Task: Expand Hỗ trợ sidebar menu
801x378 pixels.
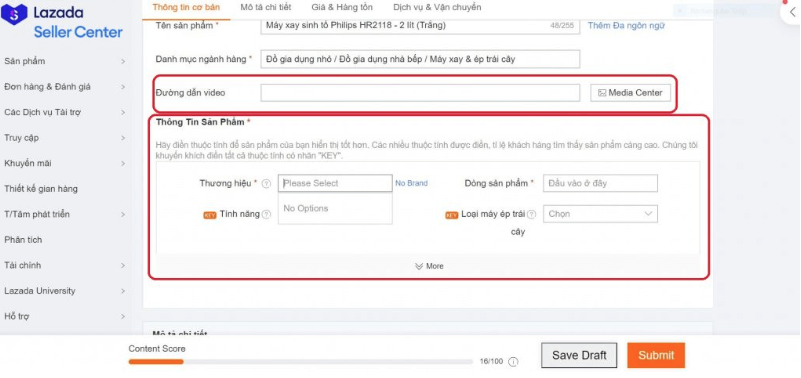Action: [64, 317]
